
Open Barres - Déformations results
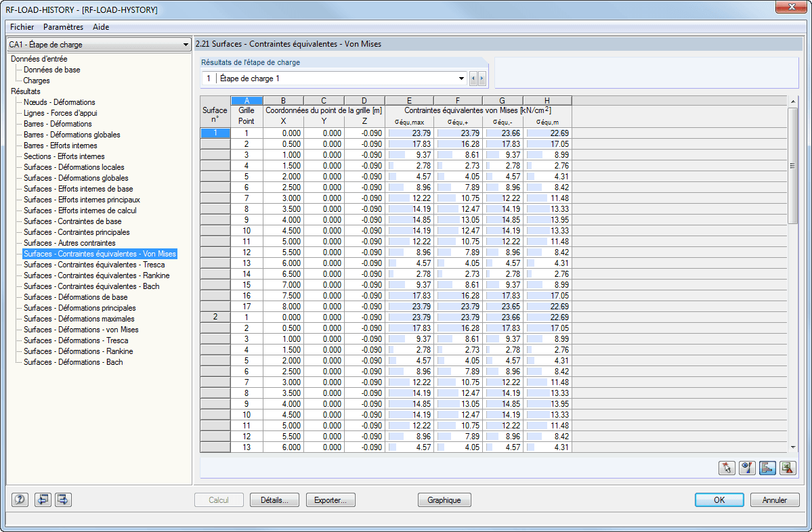[x=58, y=124]
